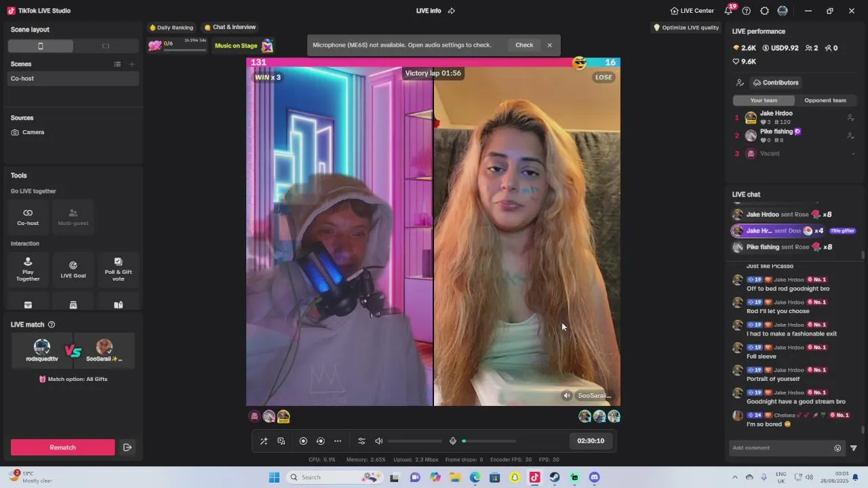This screenshot has width=868, height=488.
Task: Open Chat & Interview
Action: tap(230, 28)
